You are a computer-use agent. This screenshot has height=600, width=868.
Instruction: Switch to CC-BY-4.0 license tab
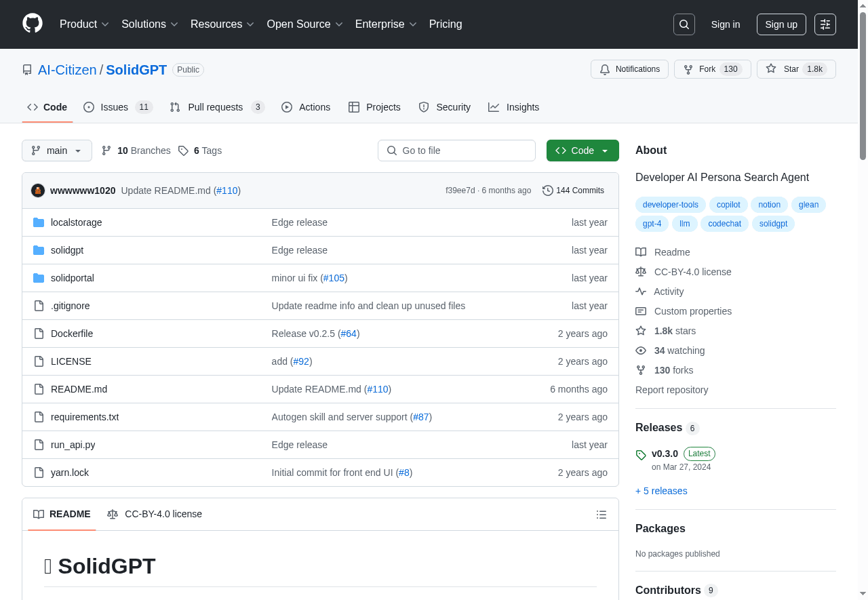(155, 514)
